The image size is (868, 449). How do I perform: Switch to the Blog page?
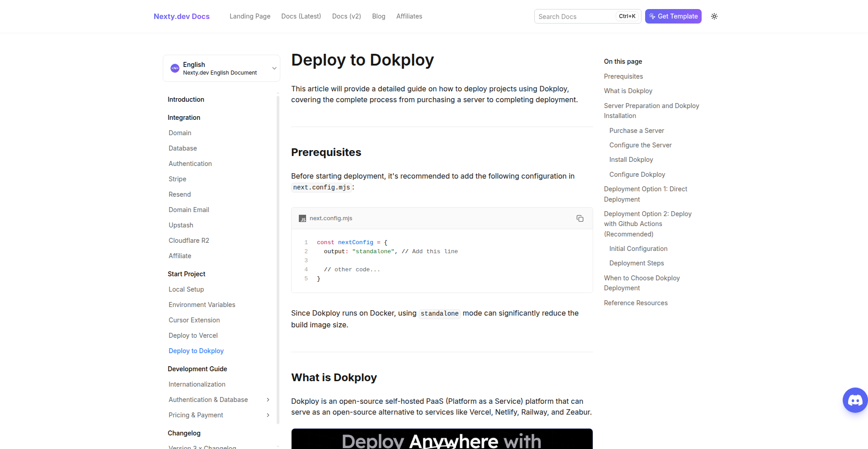tap(378, 16)
